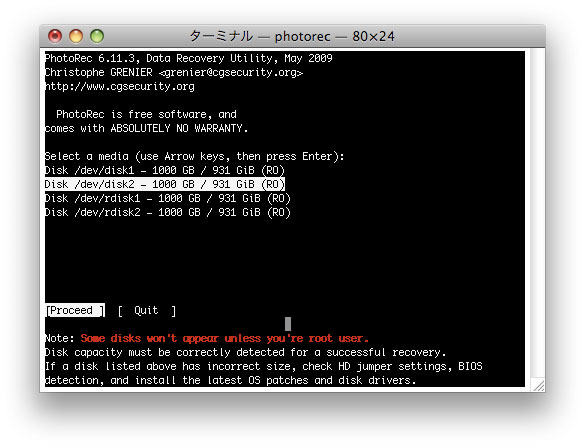Click the http://www.cgsecurity.org URL text
The height and width of the screenshot is (447, 585).
[x=120, y=87]
